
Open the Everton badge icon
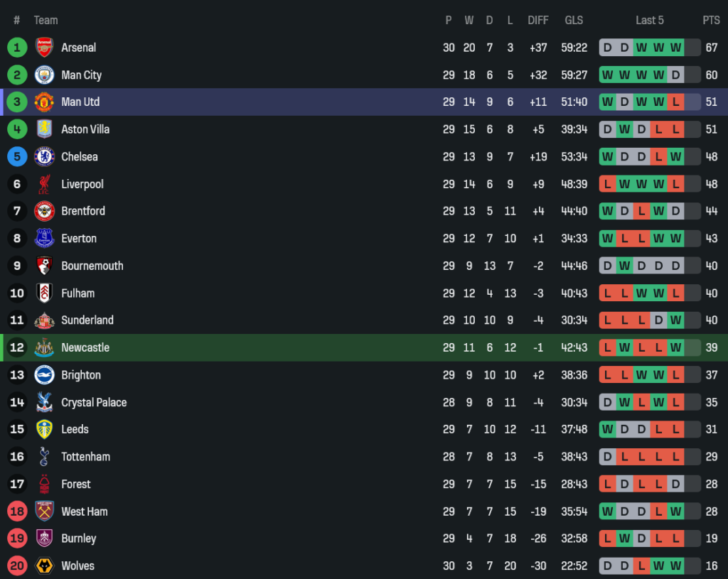point(44,239)
